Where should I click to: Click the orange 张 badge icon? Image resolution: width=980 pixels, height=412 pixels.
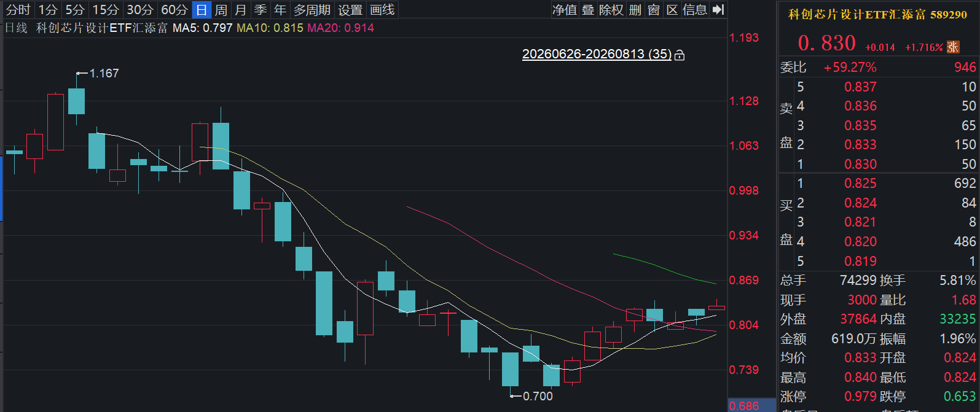tap(953, 47)
